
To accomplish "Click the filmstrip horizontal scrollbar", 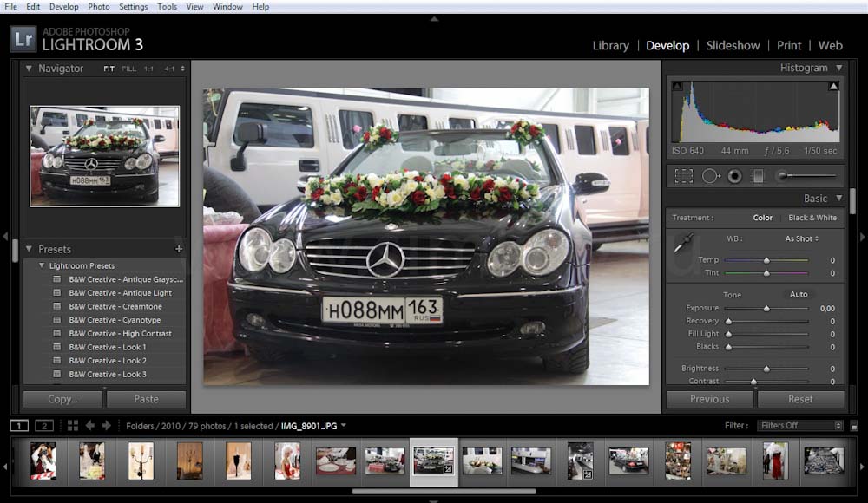I will pos(444,491).
